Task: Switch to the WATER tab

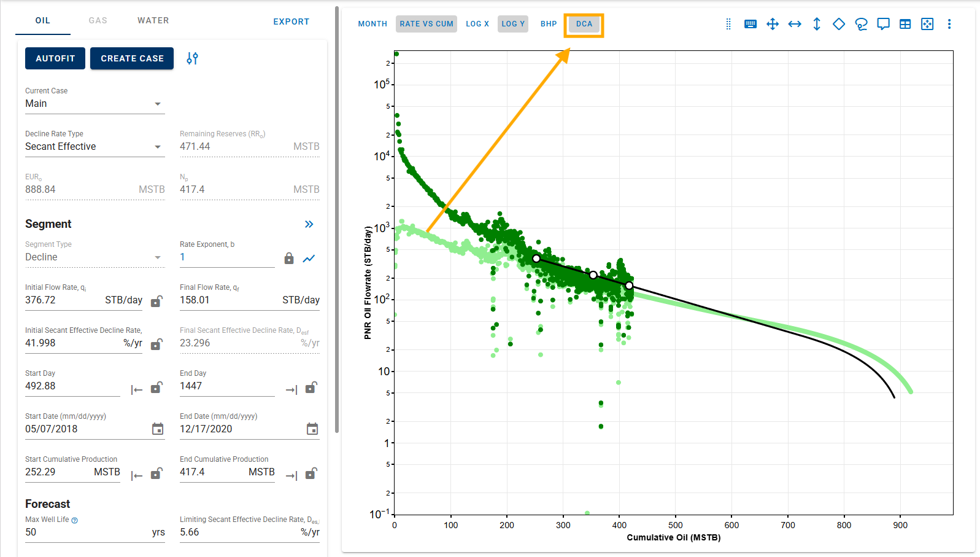Action: 153,20
